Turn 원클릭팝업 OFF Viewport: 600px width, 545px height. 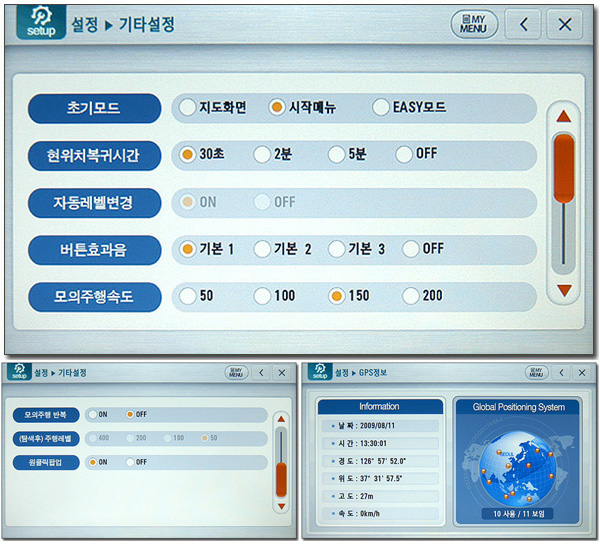pyautogui.click(x=129, y=462)
